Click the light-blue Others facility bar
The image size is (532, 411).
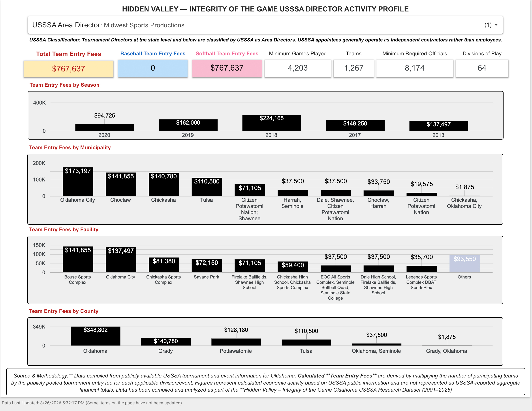tap(464, 264)
